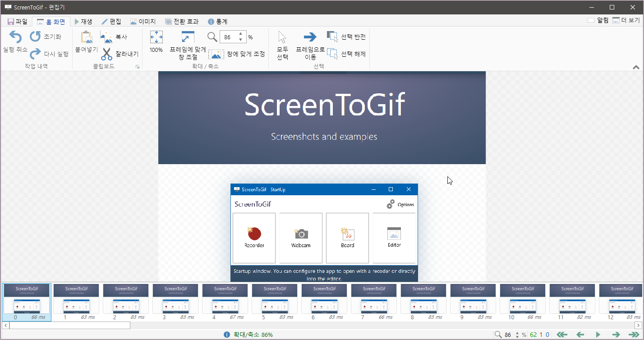The height and width of the screenshot is (340, 644).
Task: Set zoom to 100% icon
Action: click(x=156, y=37)
